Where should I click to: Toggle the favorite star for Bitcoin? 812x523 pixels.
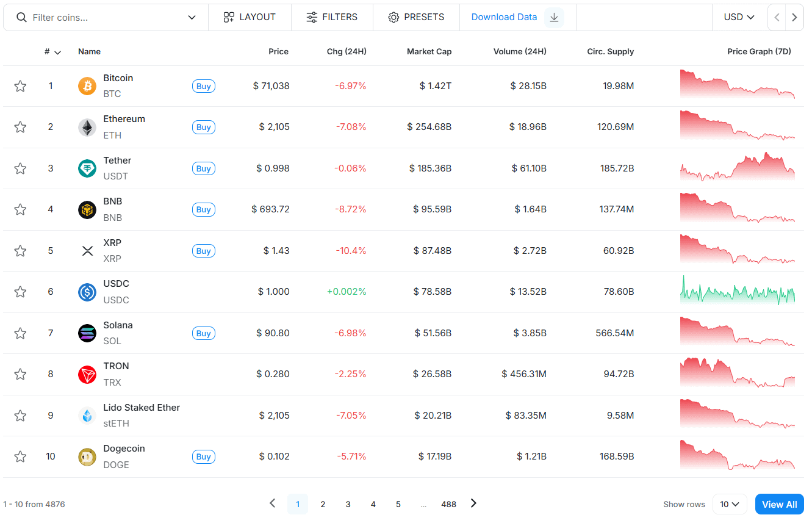coord(20,86)
